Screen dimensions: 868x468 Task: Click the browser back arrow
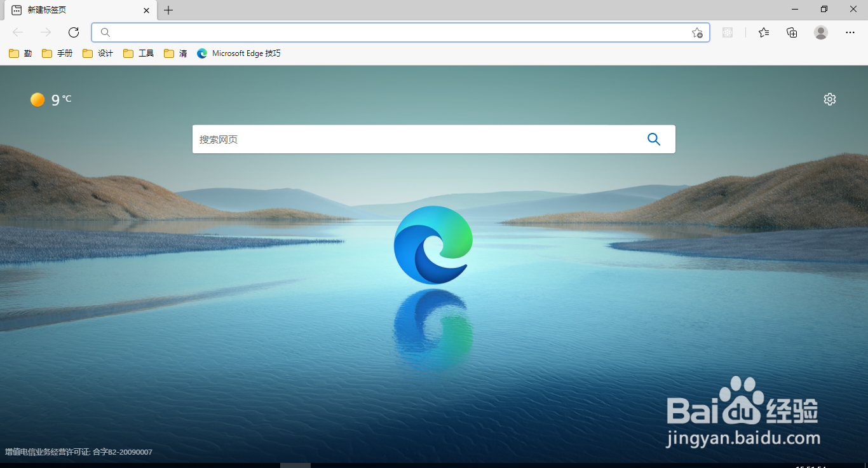click(18, 32)
